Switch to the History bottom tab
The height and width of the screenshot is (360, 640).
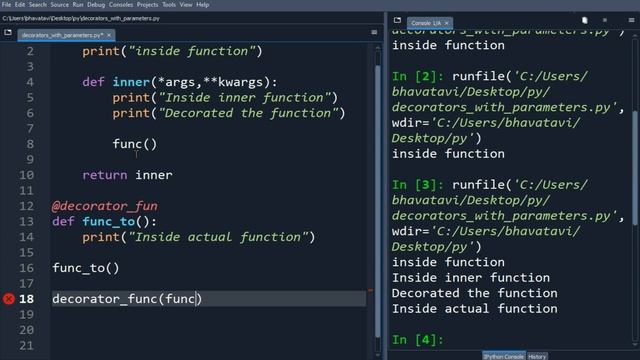tap(537, 356)
